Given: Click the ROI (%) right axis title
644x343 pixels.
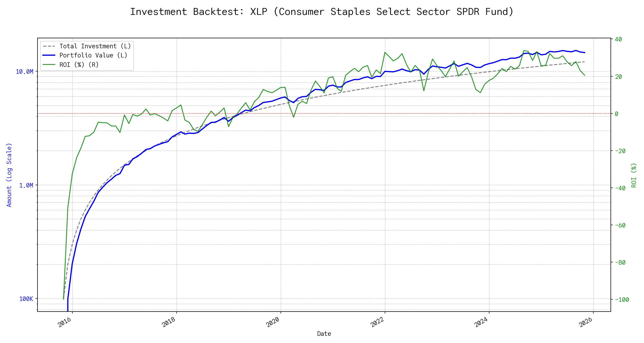Looking at the screenshot, I should pos(634,175).
